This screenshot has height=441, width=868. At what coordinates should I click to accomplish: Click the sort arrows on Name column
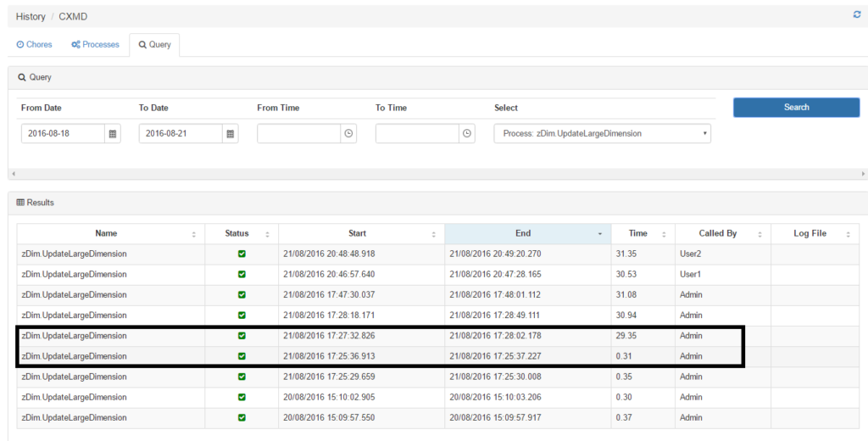(194, 234)
